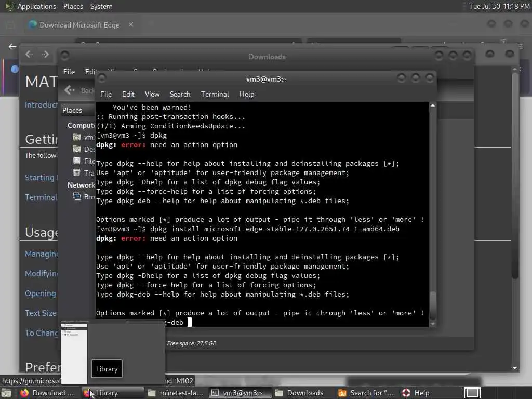The width and height of the screenshot is (532, 399).
Task: Switch to Help taskbar button
Action: 416,393
